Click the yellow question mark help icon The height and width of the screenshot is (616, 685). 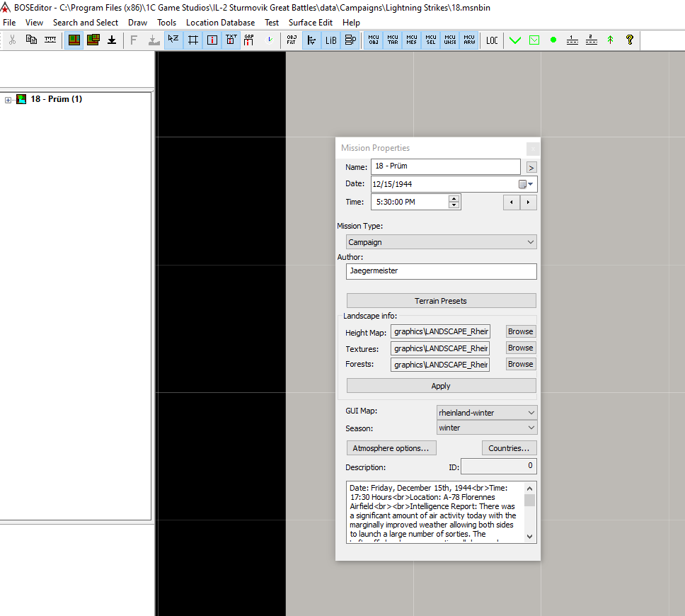click(630, 40)
